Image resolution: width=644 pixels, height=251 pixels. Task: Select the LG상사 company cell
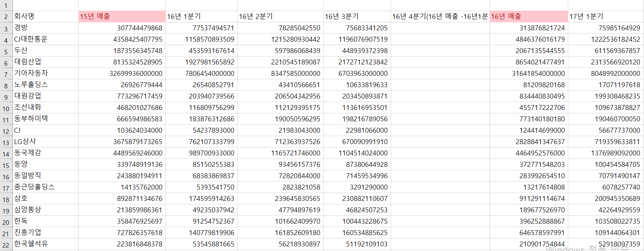(x=45, y=141)
